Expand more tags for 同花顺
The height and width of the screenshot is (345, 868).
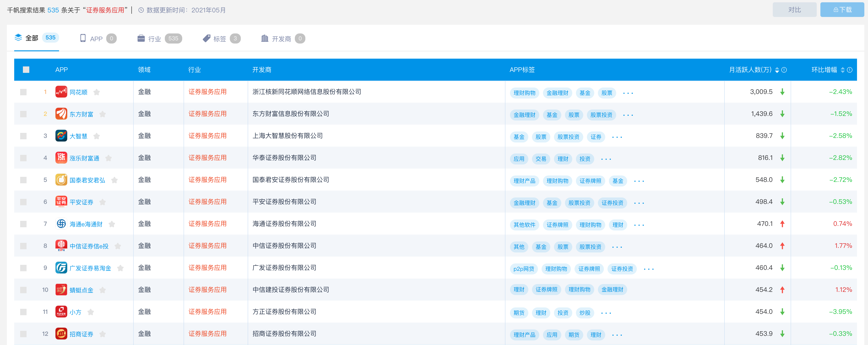[x=628, y=93]
